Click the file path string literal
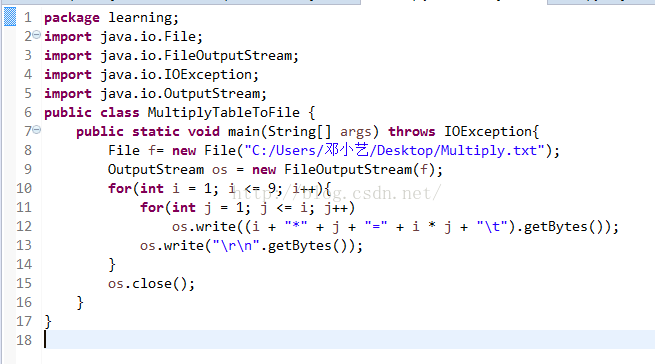This screenshot has height=364, width=655. click(395, 150)
